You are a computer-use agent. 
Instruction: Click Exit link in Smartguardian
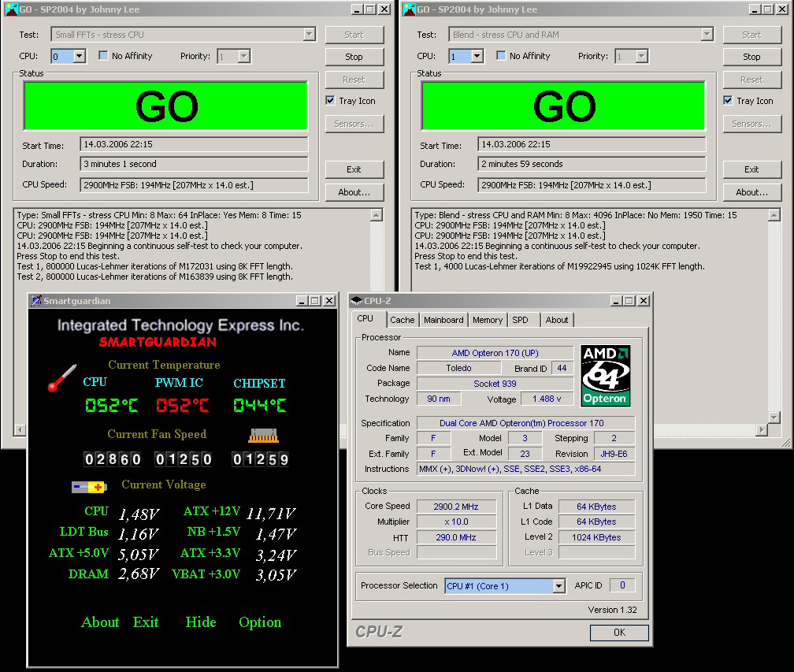tap(146, 622)
